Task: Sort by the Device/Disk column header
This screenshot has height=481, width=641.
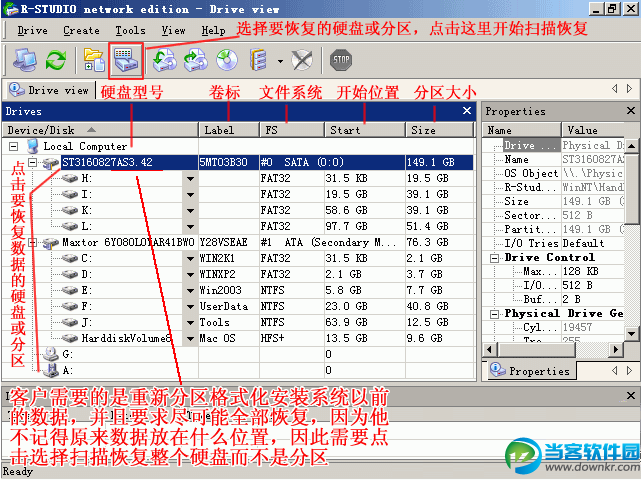Action: 100,130
